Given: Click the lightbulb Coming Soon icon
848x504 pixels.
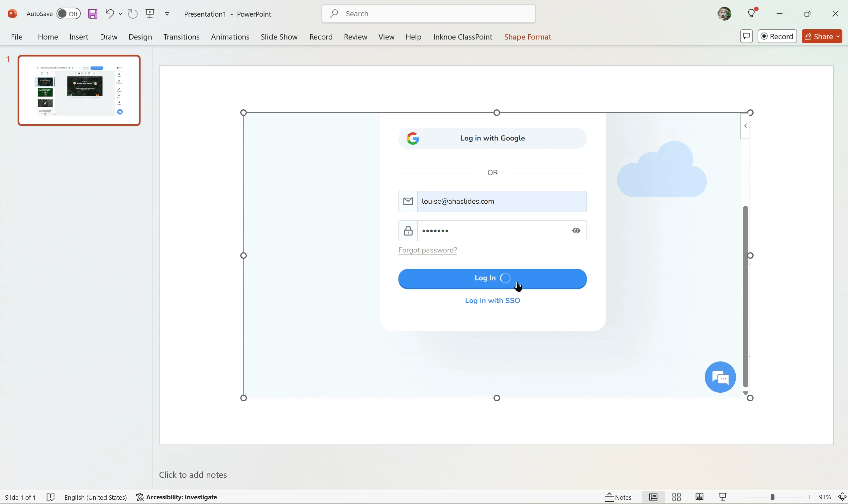Looking at the screenshot, I should (x=752, y=14).
